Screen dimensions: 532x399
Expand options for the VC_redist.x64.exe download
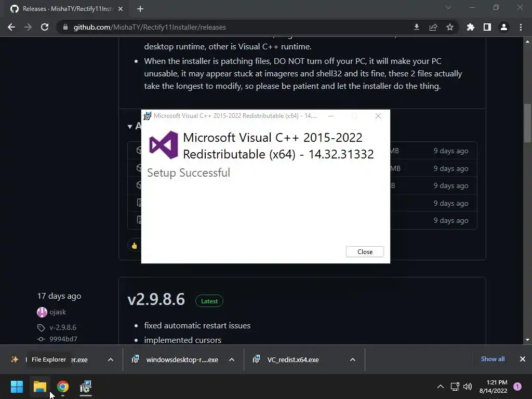tap(353, 360)
